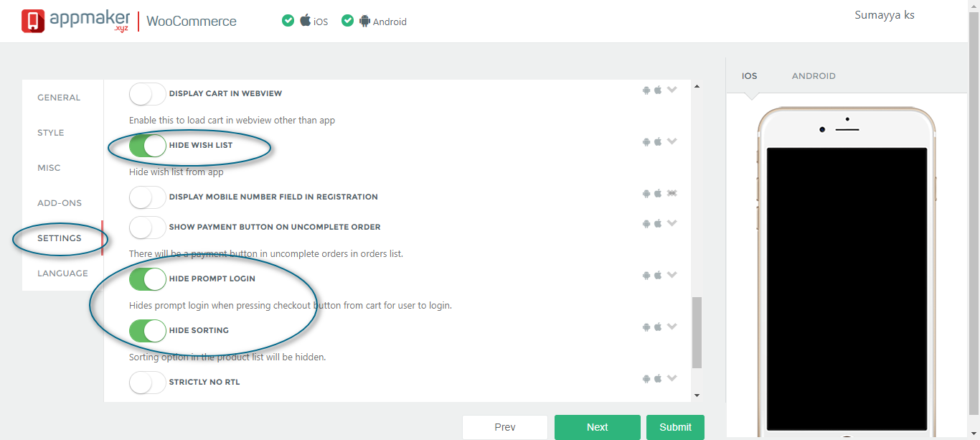Click Android icon on Show Payment Button row
The height and width of the screenshot is (440, 980).
coord(646,224)
